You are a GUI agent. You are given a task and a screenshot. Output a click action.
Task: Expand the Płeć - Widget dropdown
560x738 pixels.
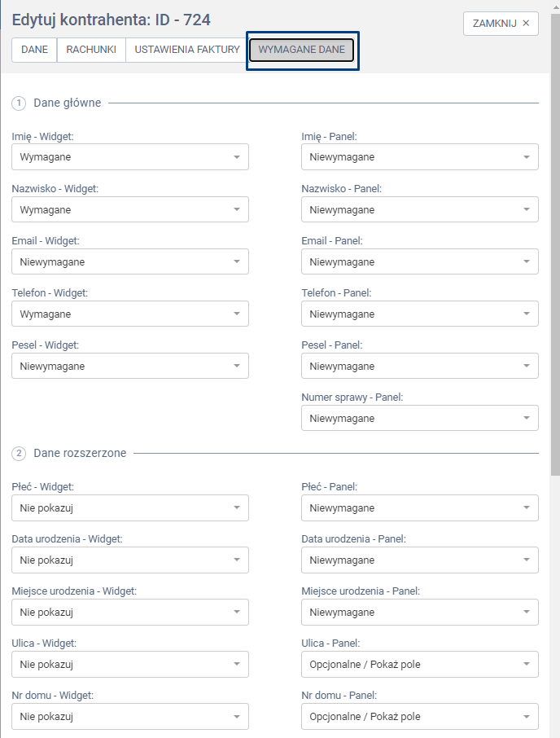(x=130, y=508)
